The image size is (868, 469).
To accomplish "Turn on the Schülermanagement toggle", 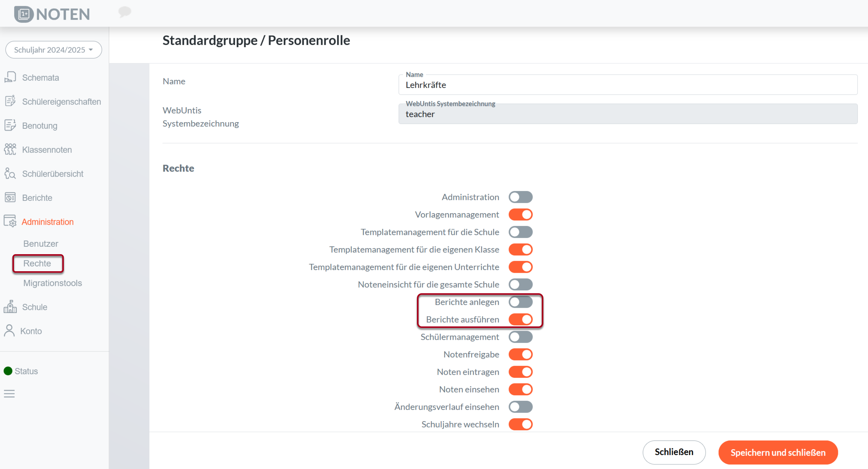I will coord(520,337).
